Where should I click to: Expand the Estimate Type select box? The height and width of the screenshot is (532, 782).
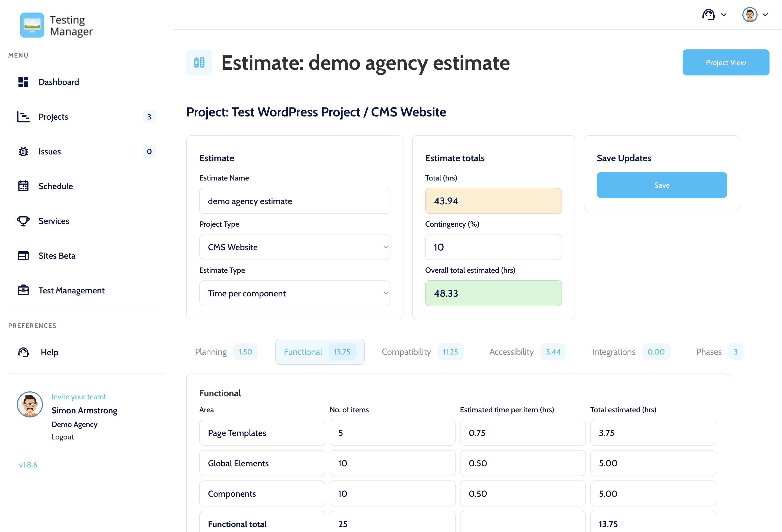(294, 293)
